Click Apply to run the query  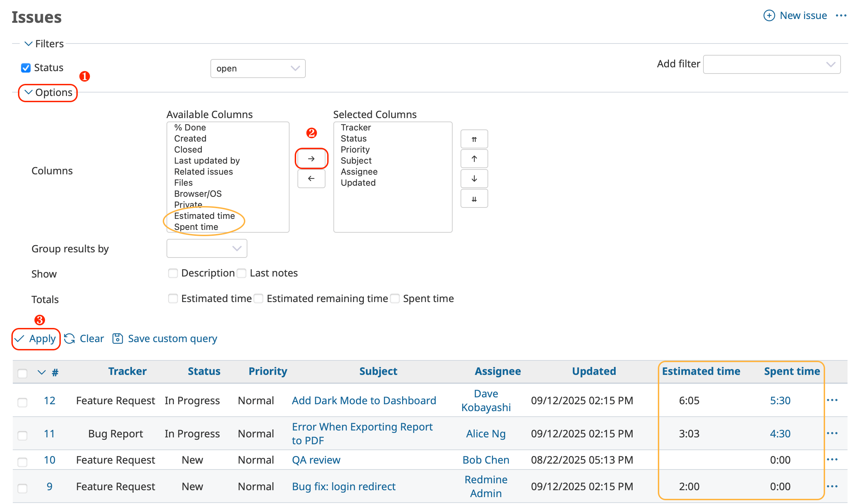[36, 339]
